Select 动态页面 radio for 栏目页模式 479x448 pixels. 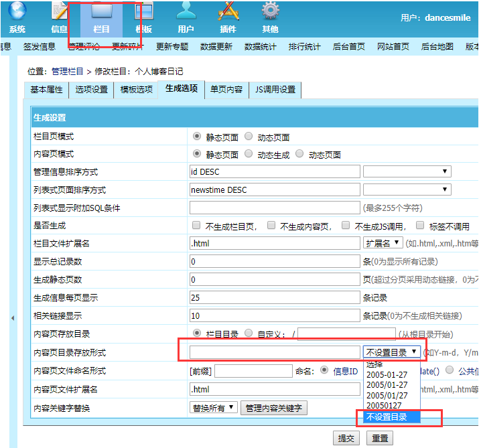point(249,137)
